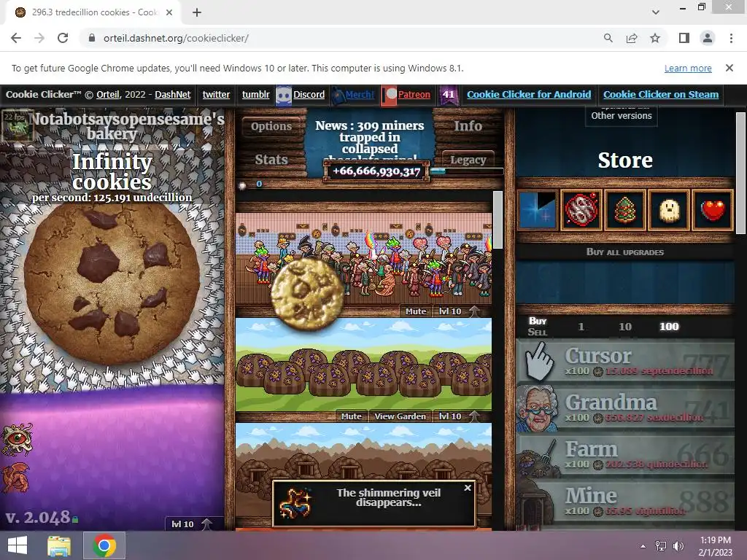Open the Windows Start button
The image size is (747, 560).
tap(18, 545)
